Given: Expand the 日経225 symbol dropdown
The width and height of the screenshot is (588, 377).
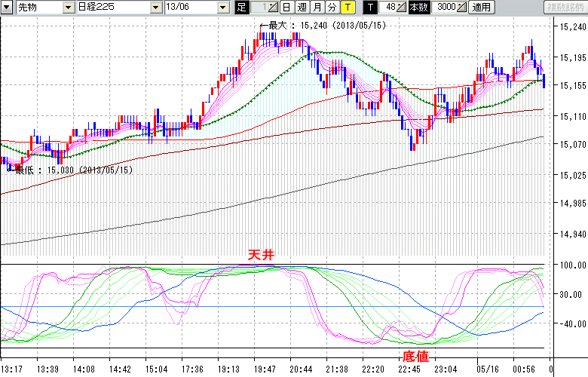Looking at the screenshot, I should tap(155, 8).
